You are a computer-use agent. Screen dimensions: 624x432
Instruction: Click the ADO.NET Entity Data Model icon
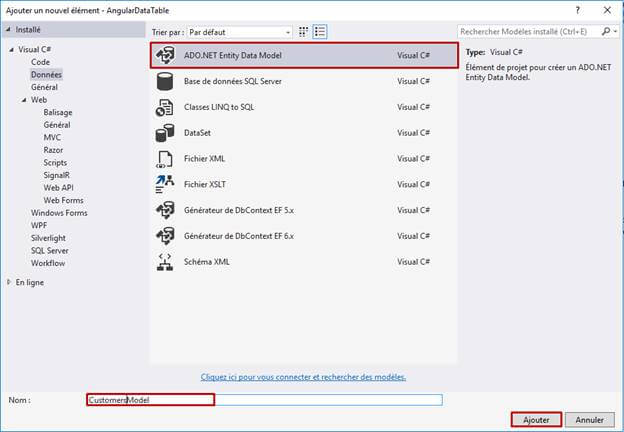[165, 55]
